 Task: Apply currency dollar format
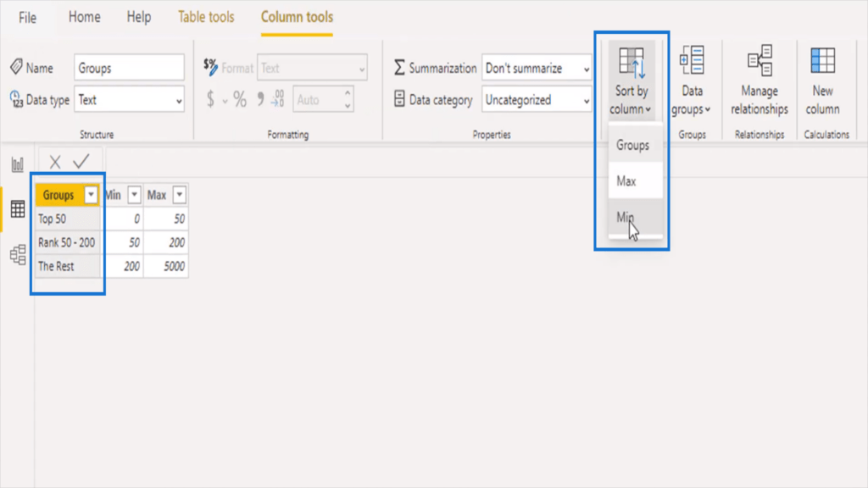click(x=210, y=100)
